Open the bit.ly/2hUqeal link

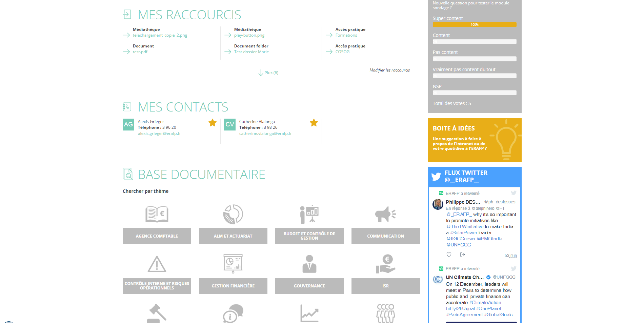(460, 308)
